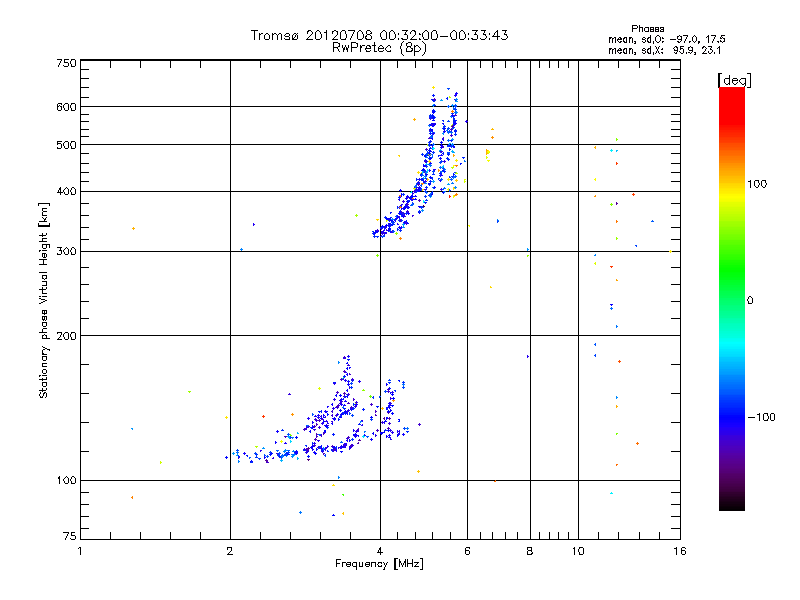The height and width of the screenshot is (600, 800).
Task: Click the plot title 'Tromsø 20120708 00:32:00-00:33:43'
Action: click(379, 35)
